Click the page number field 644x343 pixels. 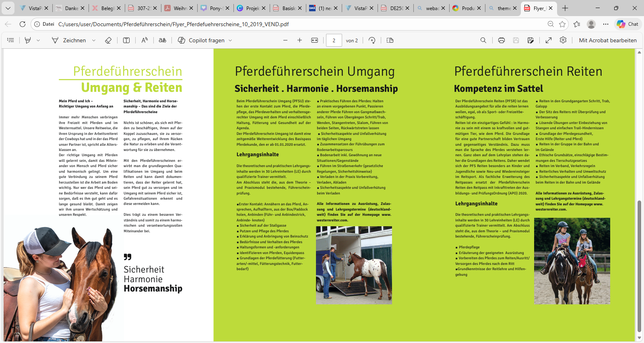pyautogui.click(x=334, y=40)
